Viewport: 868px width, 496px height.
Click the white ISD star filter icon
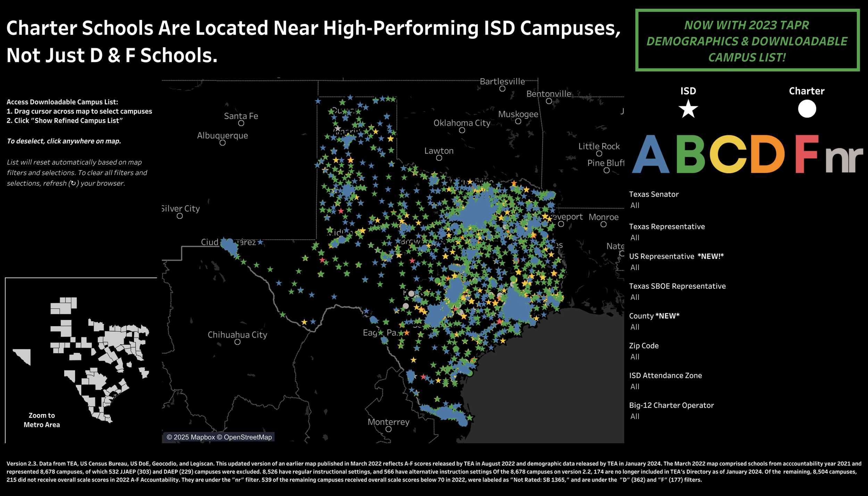pyautogui.click(x=688, y=109)
